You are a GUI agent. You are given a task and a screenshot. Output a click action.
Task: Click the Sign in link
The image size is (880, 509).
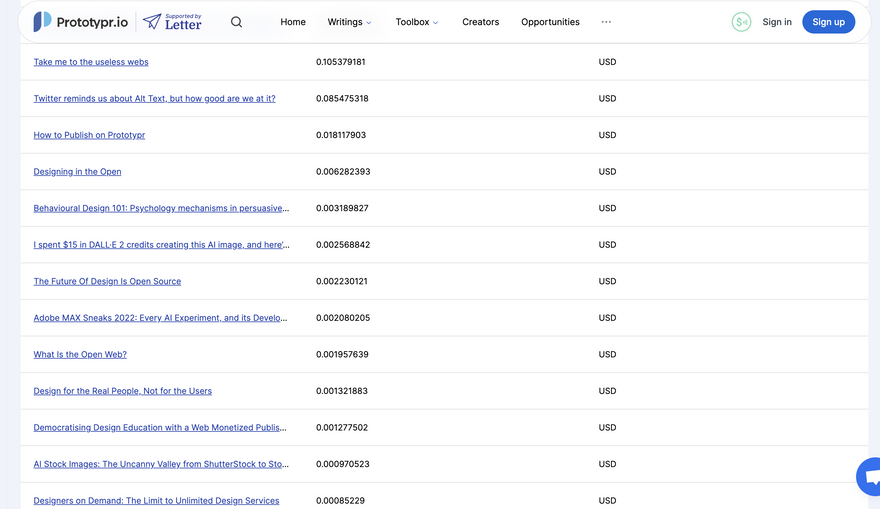pos(777,22)
